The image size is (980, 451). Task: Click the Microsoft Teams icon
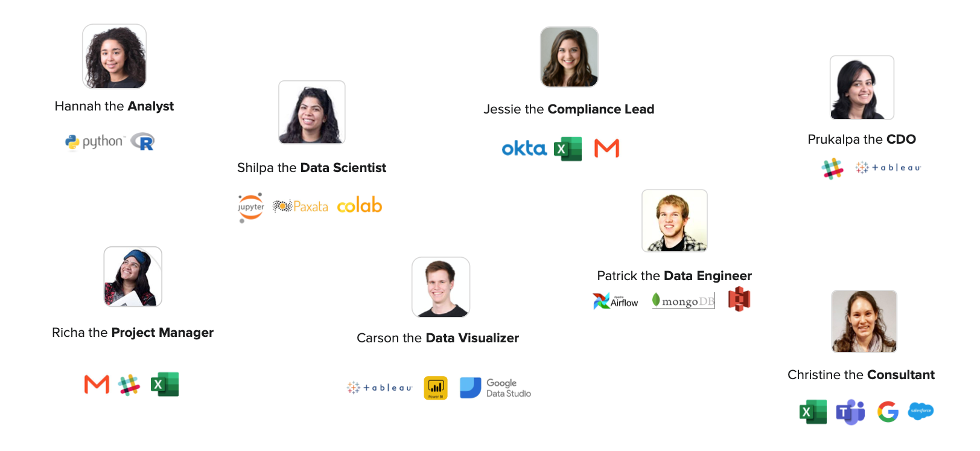850,412
